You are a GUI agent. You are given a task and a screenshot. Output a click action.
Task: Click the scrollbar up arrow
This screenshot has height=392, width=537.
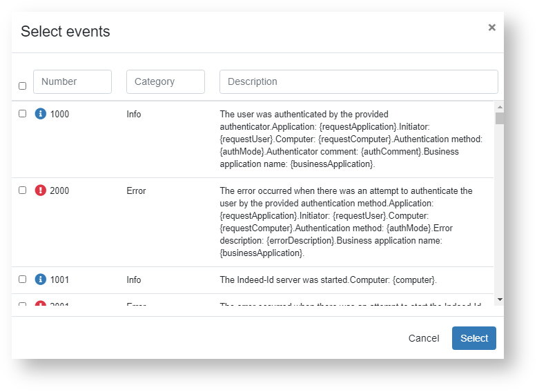click(500, 107)
